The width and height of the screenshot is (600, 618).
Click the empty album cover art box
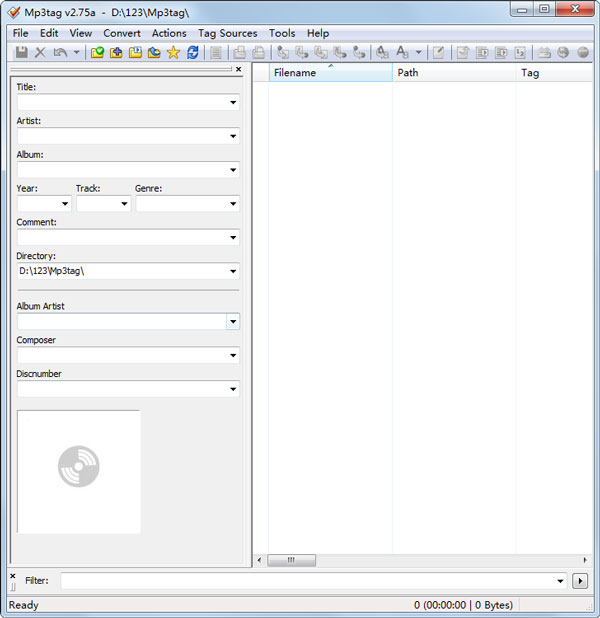point(78,472)
